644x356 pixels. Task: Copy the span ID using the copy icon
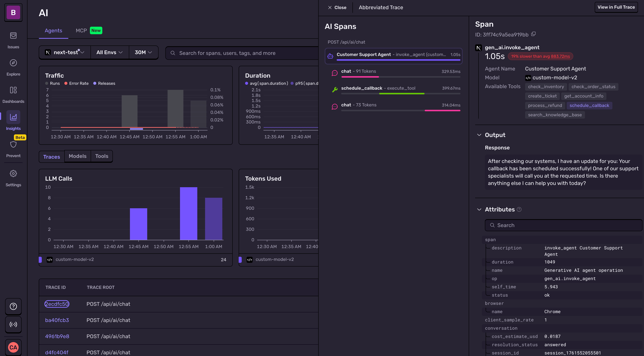pos(534,34)
